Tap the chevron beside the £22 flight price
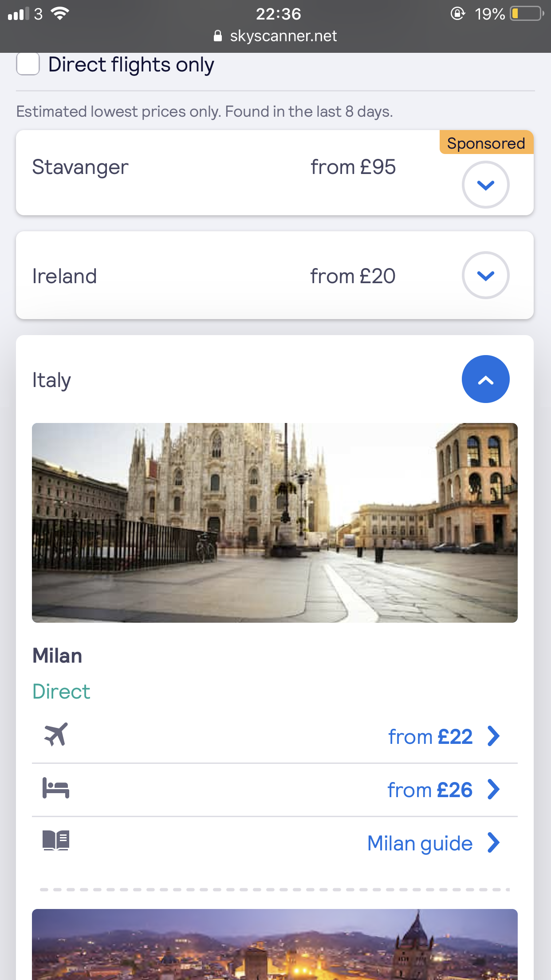 click(x=493, y=736)
